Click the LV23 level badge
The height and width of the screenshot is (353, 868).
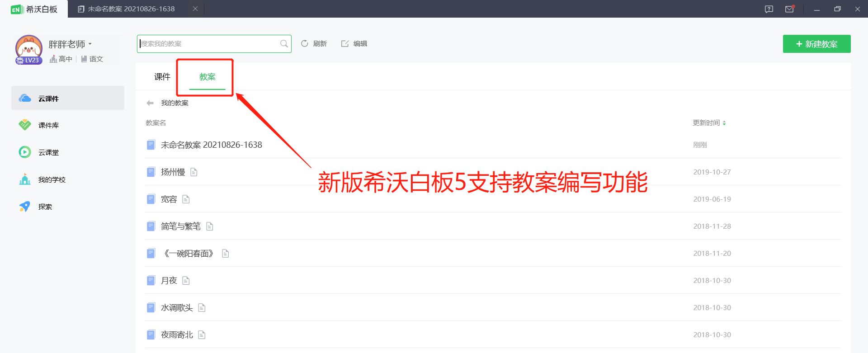29,60
